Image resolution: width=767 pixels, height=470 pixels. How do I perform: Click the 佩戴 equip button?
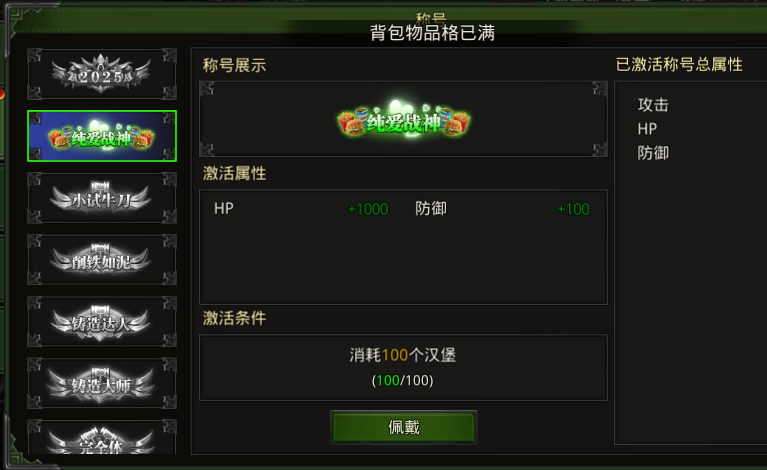(404, 427)
